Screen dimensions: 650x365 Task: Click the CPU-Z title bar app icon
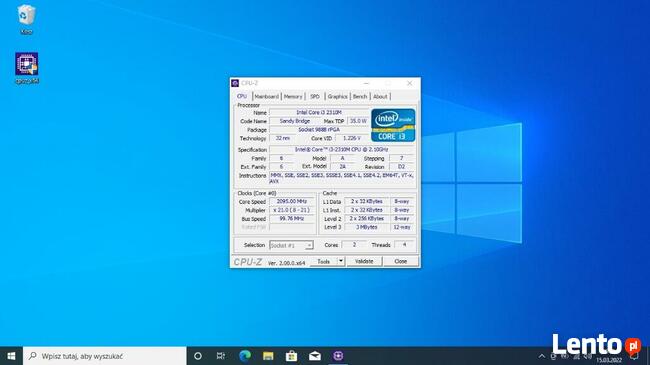click(x=235, y=83)
